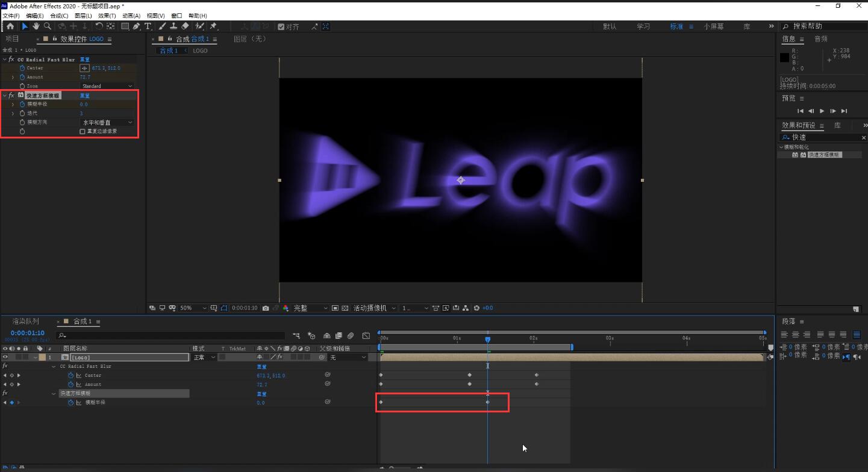Select the Brush tool
This screenshot has height=472, width=868.
162,26
